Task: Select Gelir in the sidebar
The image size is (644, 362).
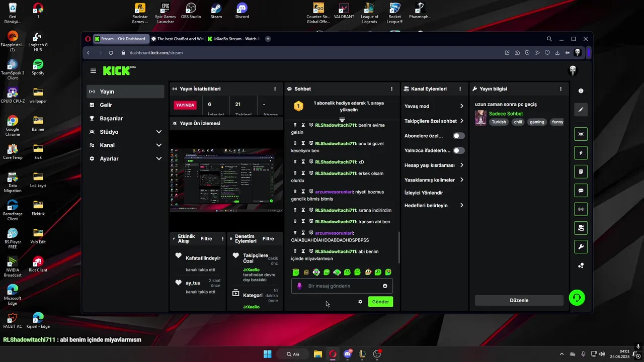Action: coord(125,105)
